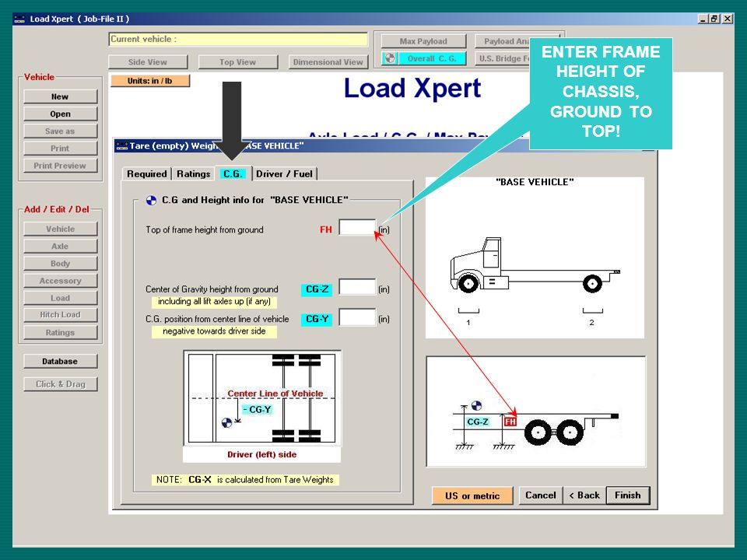Click the CG-Z label in the trailer diagram
The image size is (747, 560).
pos(478,422)
